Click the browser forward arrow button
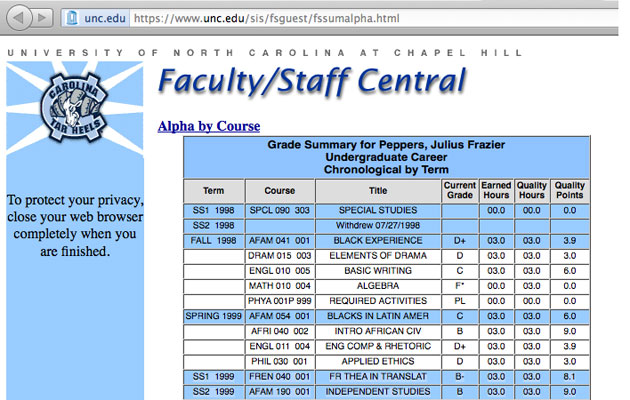Viewport: 630px width, 400px height. [x=42, y=18]
